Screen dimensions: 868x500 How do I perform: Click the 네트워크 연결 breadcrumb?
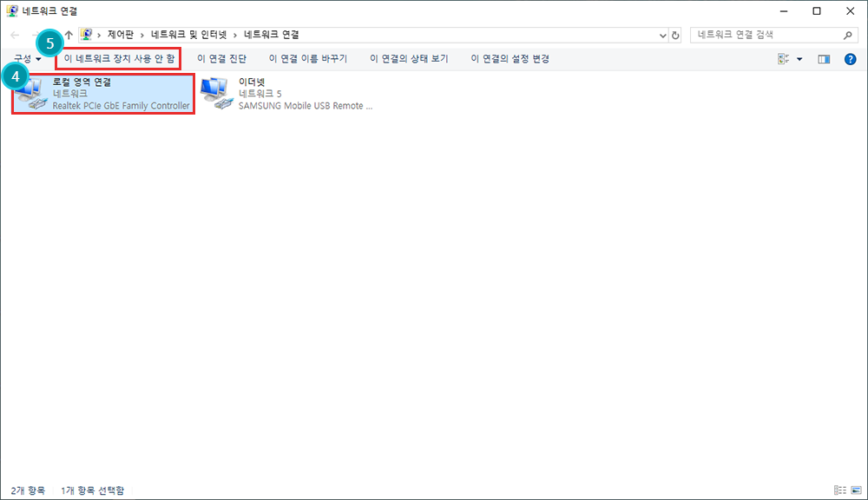click(271, 35)
